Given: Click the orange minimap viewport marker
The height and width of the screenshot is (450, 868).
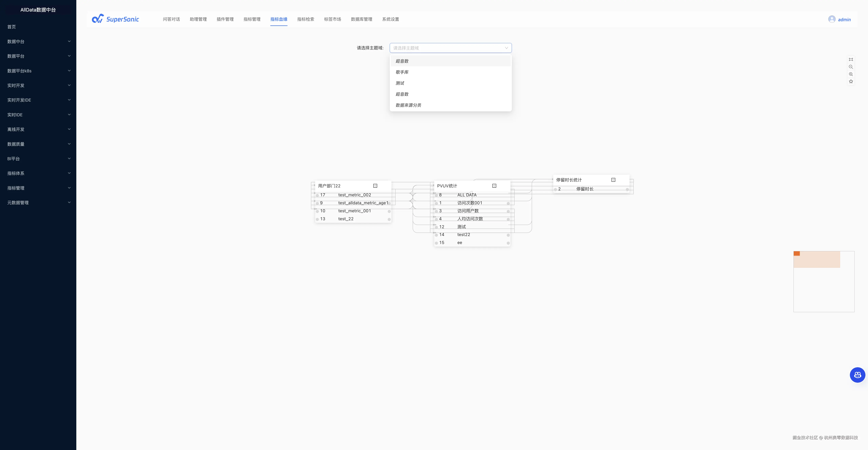Looking at the screenshot, I should [x=797, y=253].
